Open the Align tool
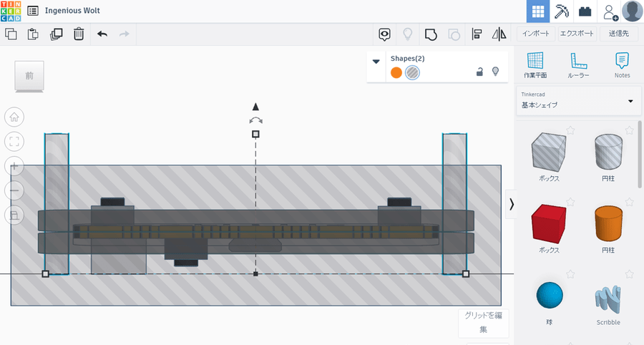This screenshot has height=345, width=644. [x=477, y=34]
